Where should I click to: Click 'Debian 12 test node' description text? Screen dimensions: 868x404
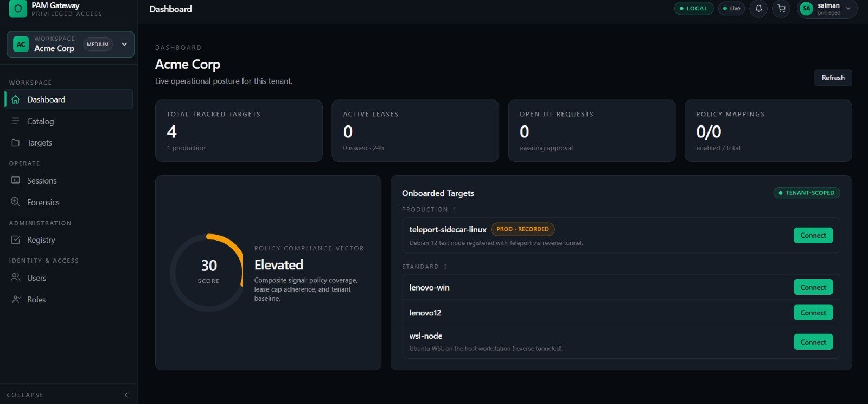(496, 243)
